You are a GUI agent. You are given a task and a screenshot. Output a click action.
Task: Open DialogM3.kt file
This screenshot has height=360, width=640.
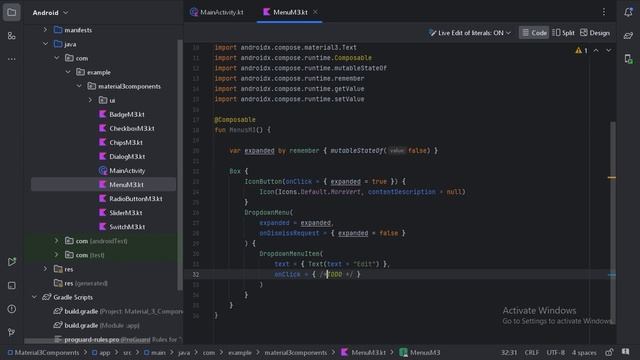click(122, 156)
